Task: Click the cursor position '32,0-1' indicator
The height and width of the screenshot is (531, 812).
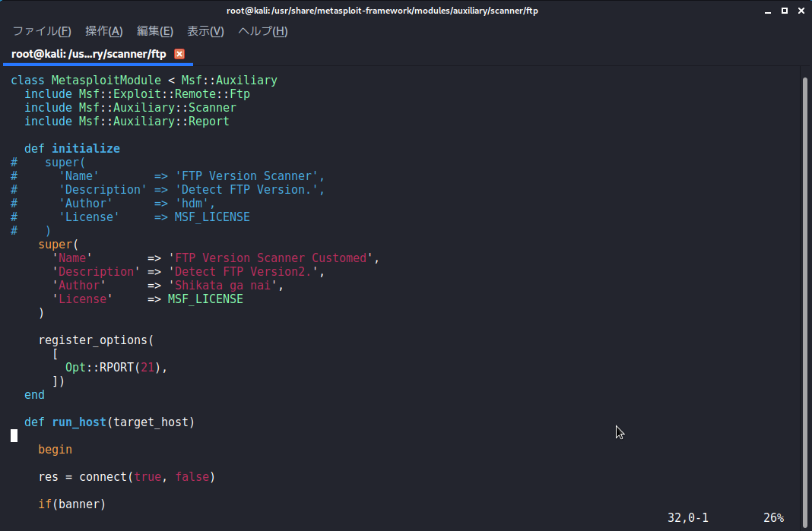Action: [688, 517]
